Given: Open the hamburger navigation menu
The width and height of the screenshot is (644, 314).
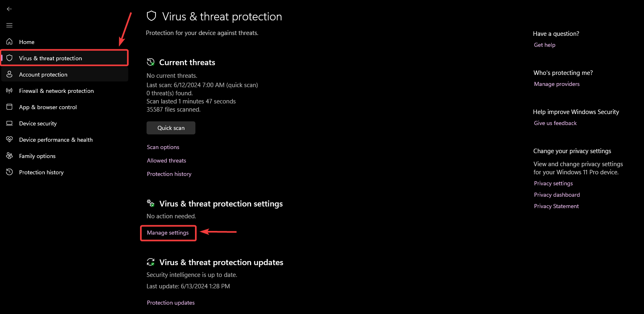Looking at the screenshot, I should pos(9,25).
